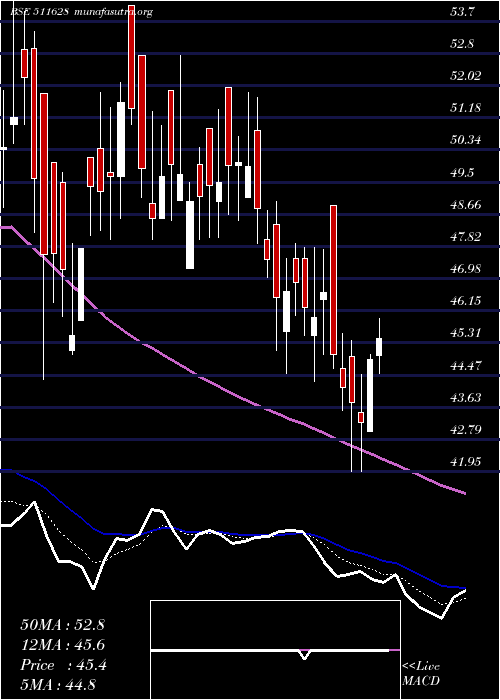Image resolution: width=500 pixels, height=700 pixels.
Task: Click the 46.15 price axis label
Action: pos(466,301)
